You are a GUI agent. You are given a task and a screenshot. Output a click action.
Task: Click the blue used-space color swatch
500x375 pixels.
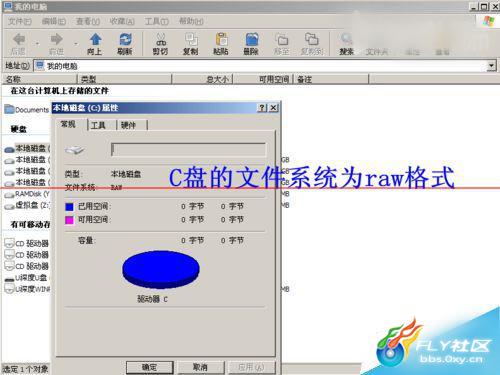pyautogui.click(x=69, y=207)
